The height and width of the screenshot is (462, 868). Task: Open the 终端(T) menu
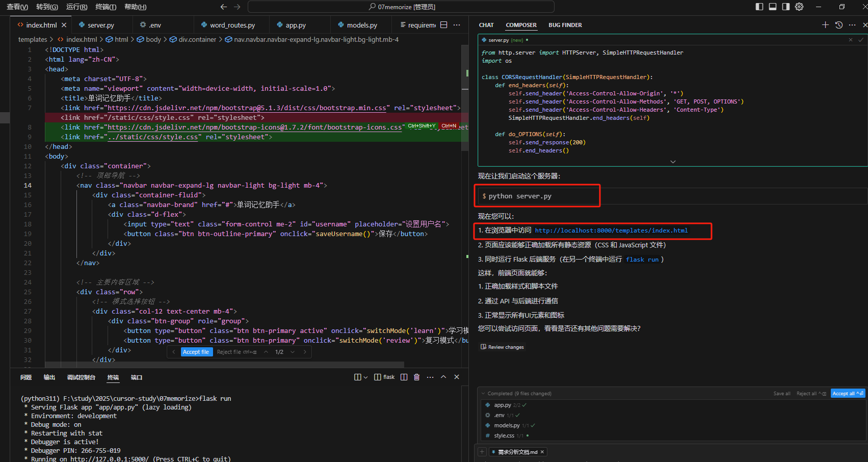click(x=106, y=7)
